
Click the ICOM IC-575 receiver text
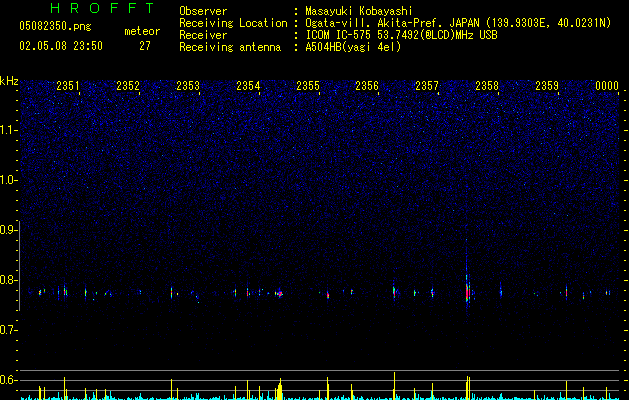(x=401, y=35)
